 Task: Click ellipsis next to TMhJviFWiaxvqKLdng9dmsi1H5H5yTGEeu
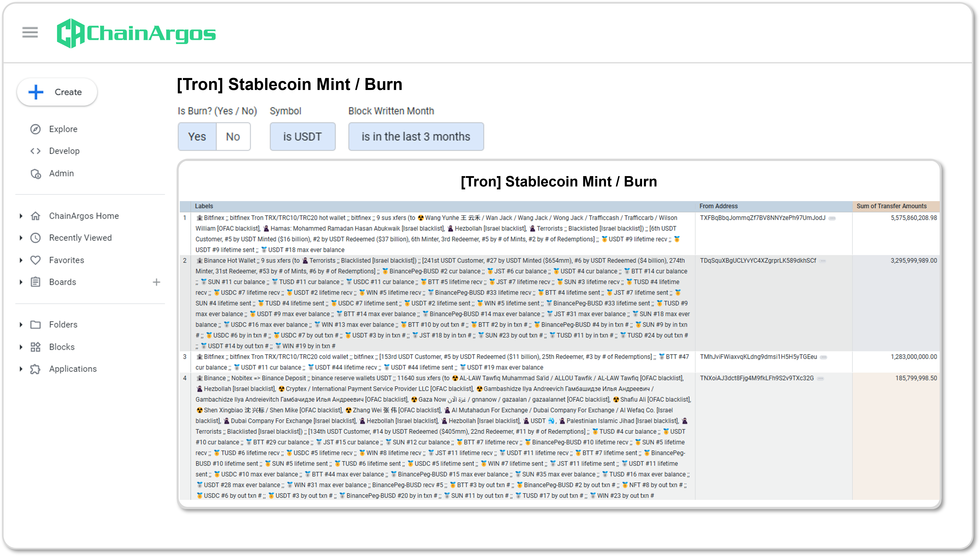coord(824,357)
